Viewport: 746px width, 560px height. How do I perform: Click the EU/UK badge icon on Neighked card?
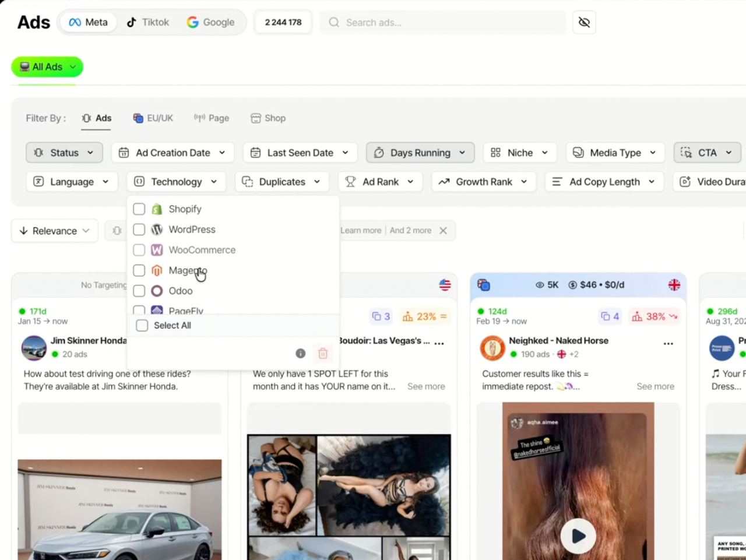click(484, 285)
